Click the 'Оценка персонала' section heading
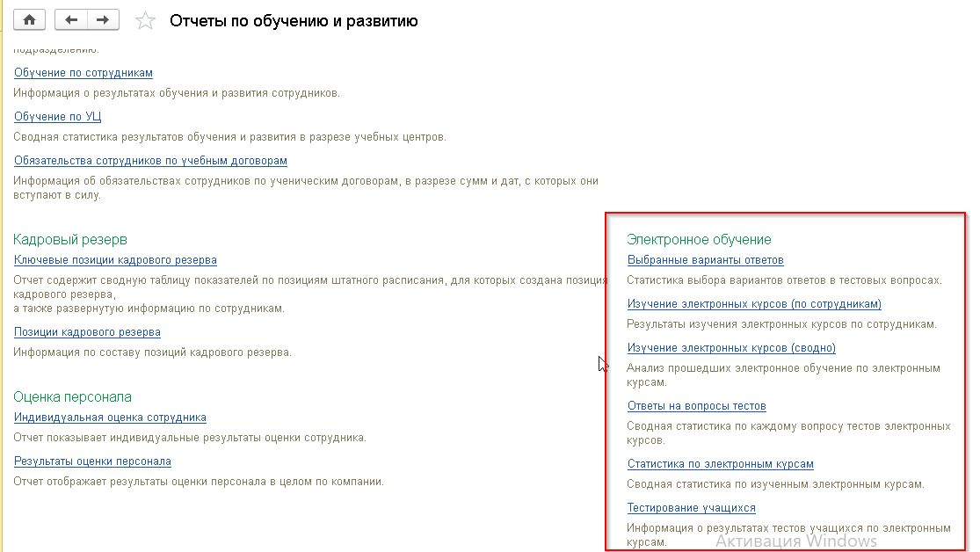This screenshot has width=980, height=552. (x=72, y=396)
